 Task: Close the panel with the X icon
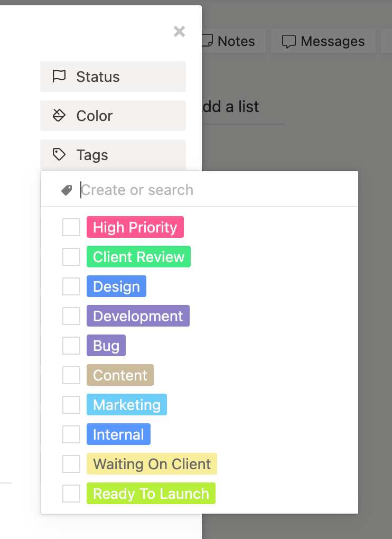tap(180, 32)
